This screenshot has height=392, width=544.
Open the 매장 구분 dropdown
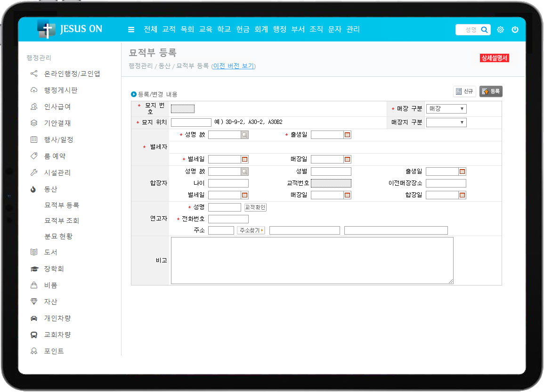tap(446, 109)
